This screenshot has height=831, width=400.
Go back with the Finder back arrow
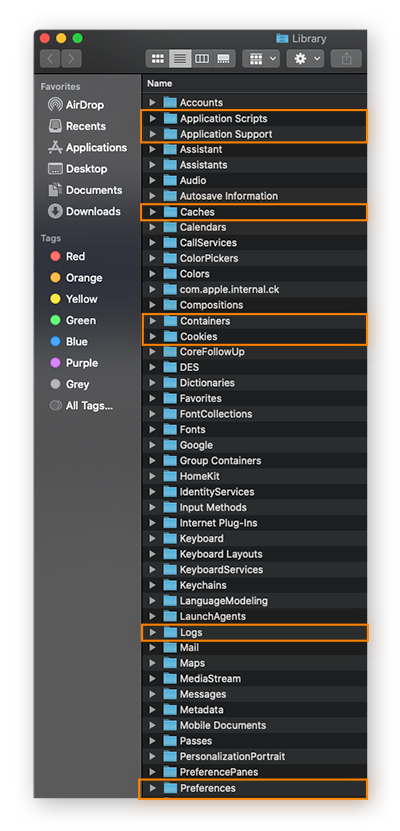(50, 58)
